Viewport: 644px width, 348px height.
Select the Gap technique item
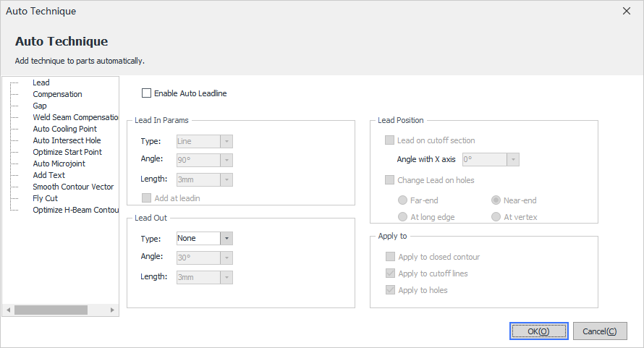coord(40,106)
